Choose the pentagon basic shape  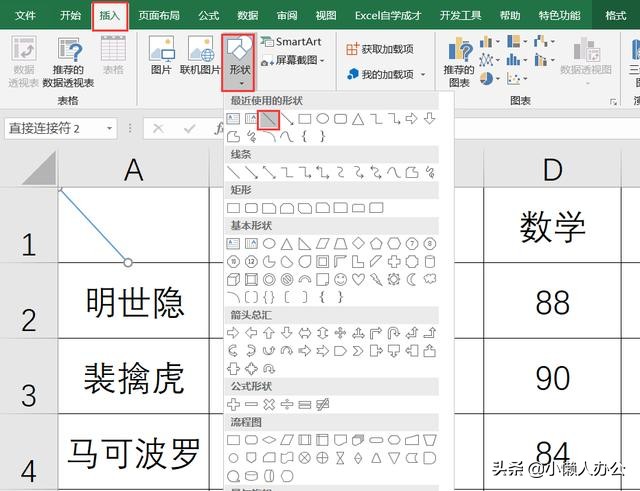pyautogui.click(x=376, y=244)
